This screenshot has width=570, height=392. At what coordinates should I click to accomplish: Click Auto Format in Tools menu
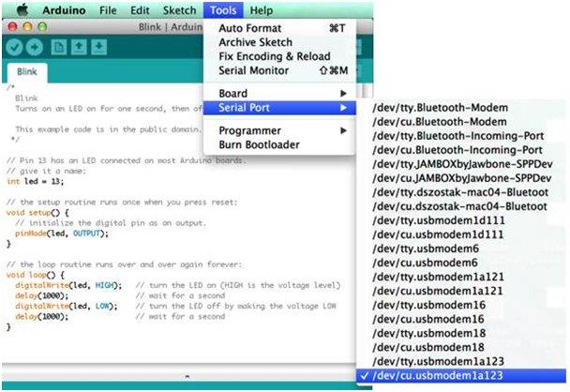[249, 28]
